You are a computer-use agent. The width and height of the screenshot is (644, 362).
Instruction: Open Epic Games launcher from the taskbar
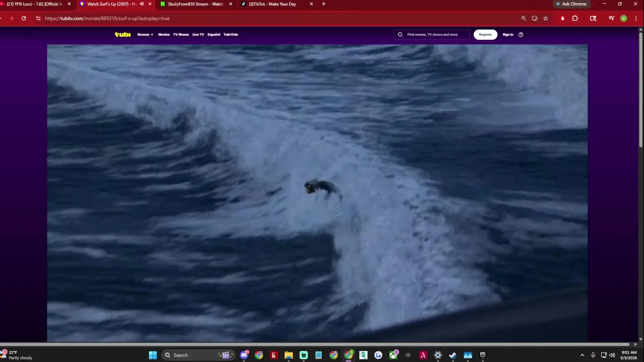pos(482,355)
